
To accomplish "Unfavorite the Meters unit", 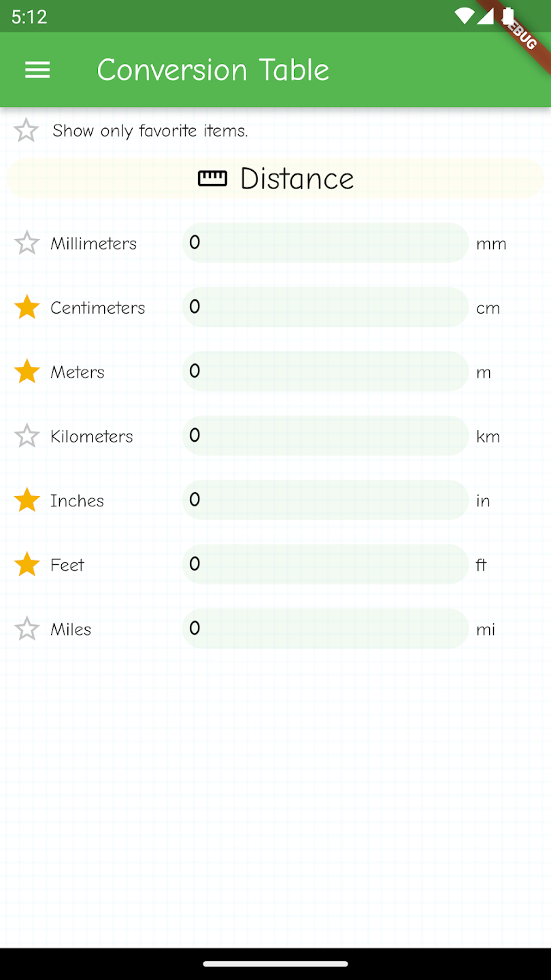I will [26, 372].
